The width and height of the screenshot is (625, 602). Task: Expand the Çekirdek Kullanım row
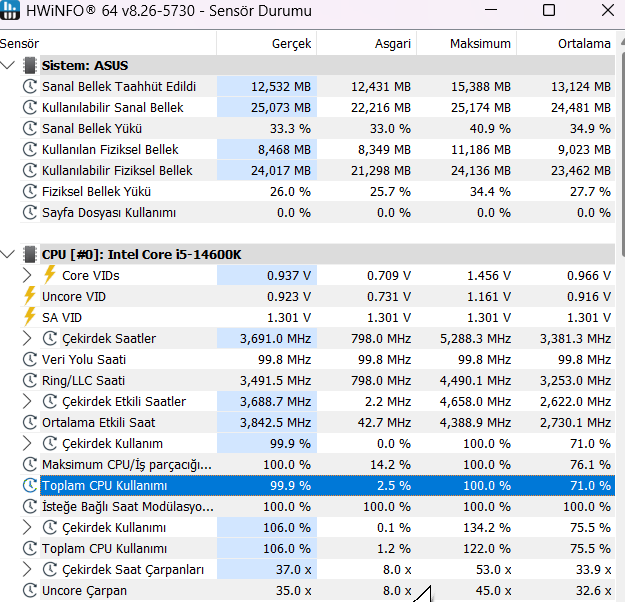coord(27,443)
